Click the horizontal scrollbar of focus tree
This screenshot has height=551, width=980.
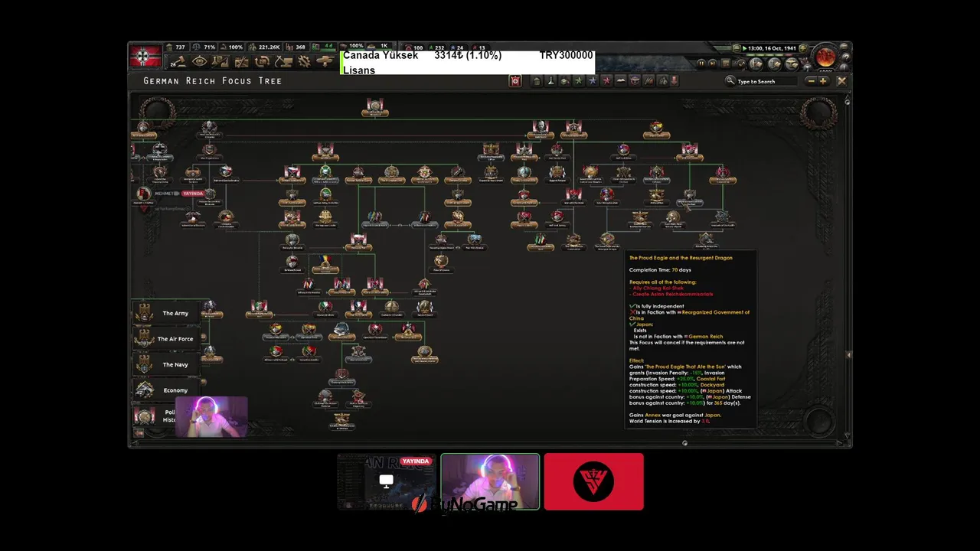(x=486, y=442)
